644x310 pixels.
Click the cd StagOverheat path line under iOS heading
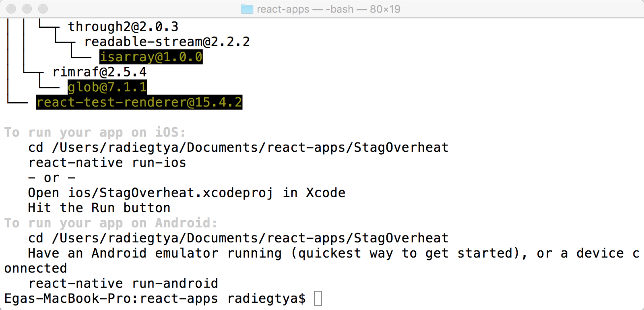(x=238, y=148)
